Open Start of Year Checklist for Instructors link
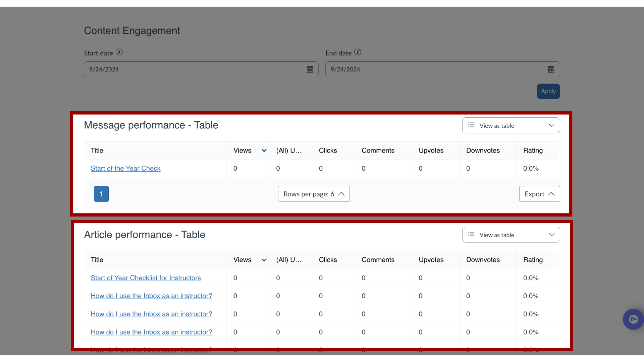The width and height of the screenshot is (644, 362). [145, 278]
